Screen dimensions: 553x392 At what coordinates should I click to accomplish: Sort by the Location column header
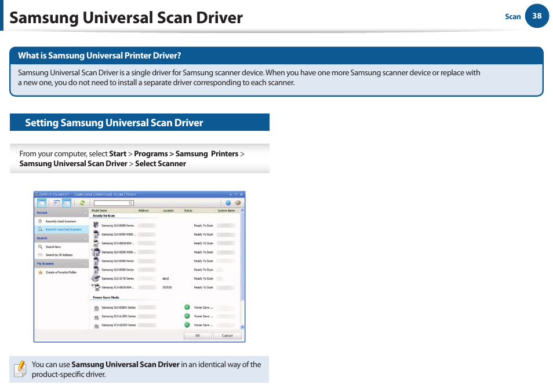[x=168, y=211]
